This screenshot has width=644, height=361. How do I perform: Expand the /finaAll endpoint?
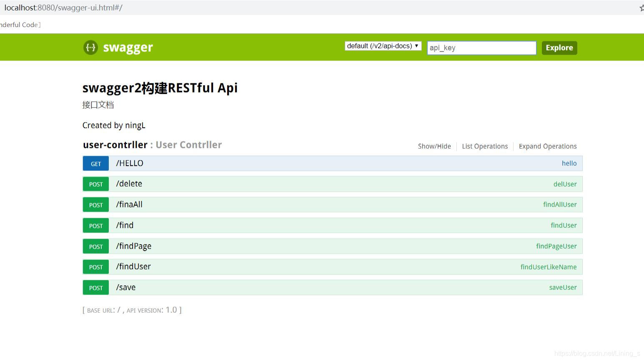[129, 204]
